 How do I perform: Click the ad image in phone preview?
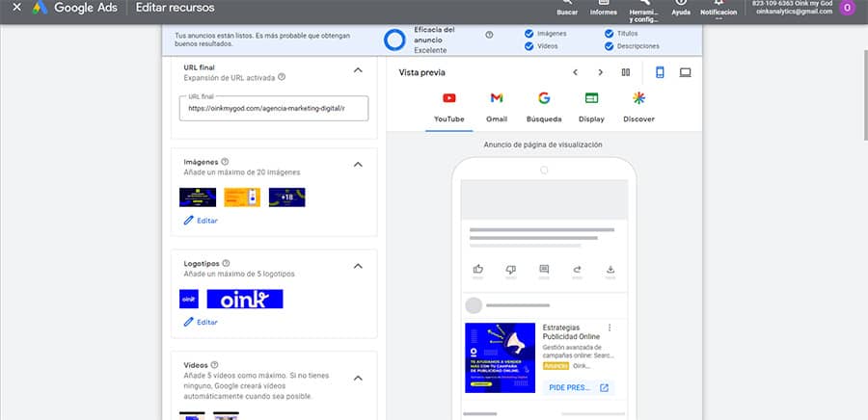[x=500, y=357]
